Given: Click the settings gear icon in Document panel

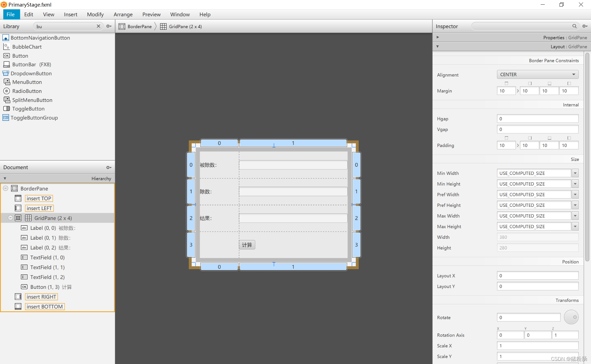Looking at the screenshot, I should [x=109, y=168].
